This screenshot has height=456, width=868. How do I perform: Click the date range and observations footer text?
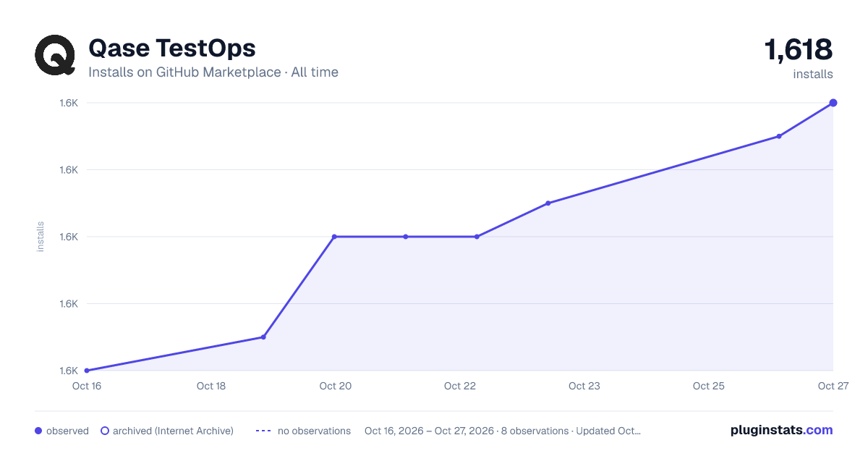point(503,431)
